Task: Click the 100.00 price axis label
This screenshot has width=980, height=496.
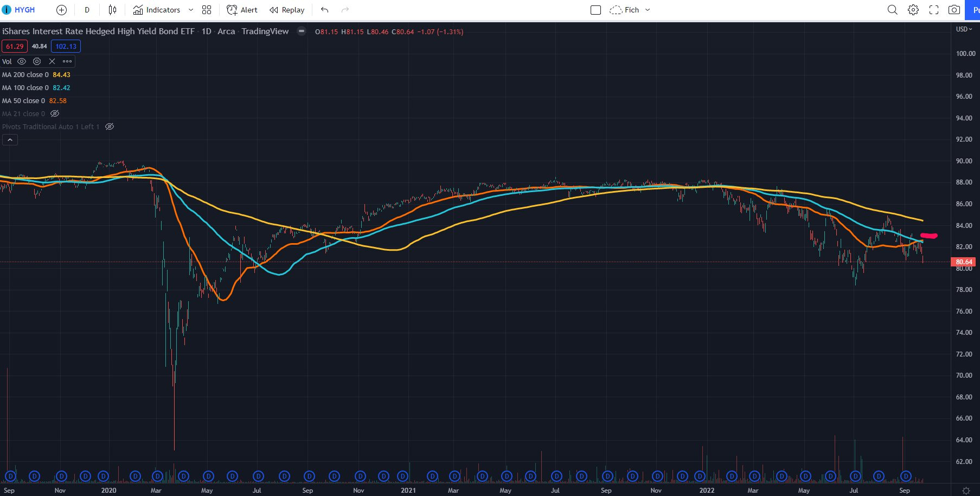Action: [x=965, y=54]
